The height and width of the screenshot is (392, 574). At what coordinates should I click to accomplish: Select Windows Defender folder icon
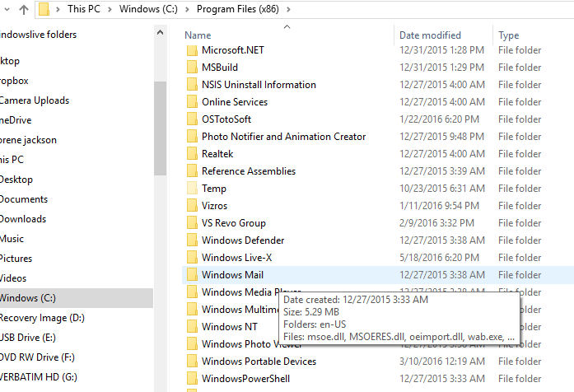(192, 240)
